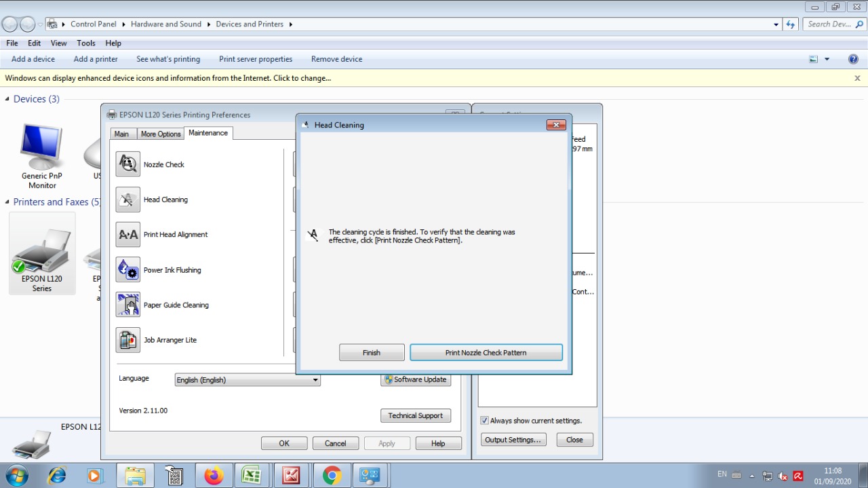The height and width of the screenshot is (488, 868).
Task: Open the Tools menu
Action: [86, 43]
